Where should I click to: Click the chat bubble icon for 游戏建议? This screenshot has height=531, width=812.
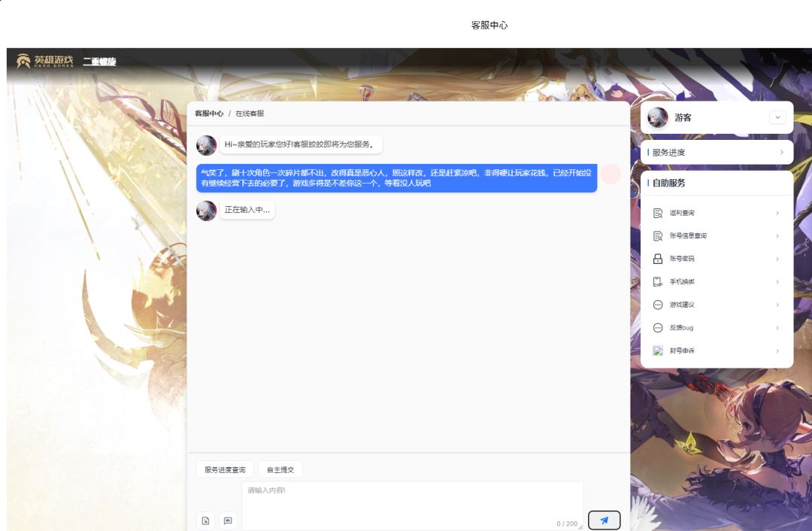[658, 305]
